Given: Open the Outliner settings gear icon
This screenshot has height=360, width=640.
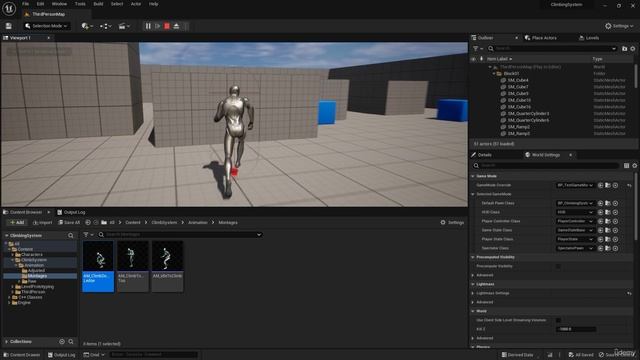Looking at the screenshot, I should (633, 49).
